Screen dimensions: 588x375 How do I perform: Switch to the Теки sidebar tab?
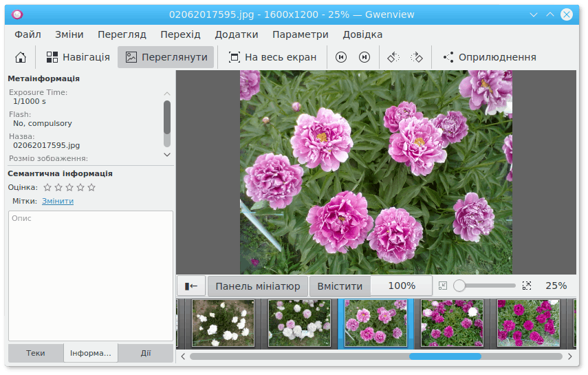pyautogui.click(x=36, y=353)
